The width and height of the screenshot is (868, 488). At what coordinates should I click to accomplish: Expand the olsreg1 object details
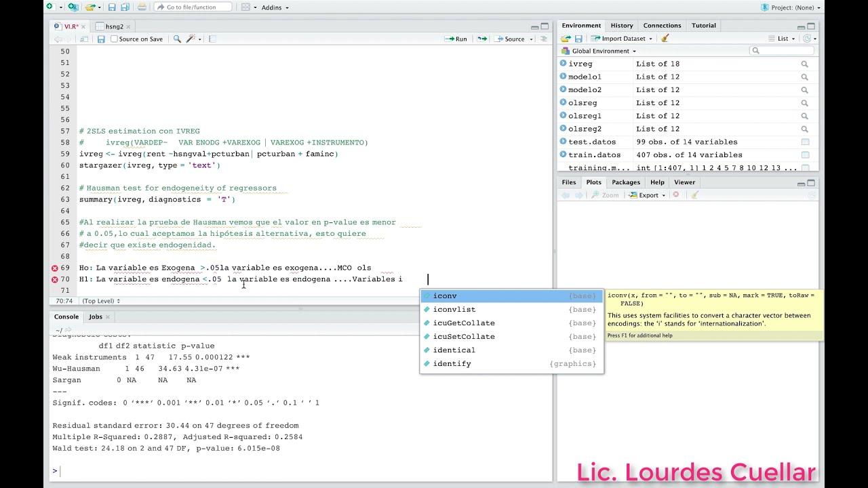[564, 115]
